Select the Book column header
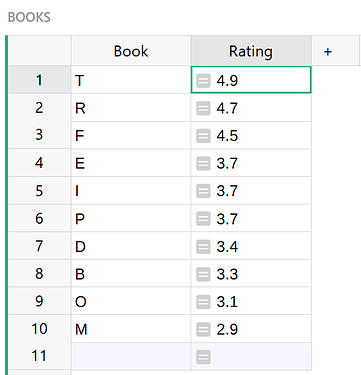Viewport: 361px width, 375px height. pos(131,51)
